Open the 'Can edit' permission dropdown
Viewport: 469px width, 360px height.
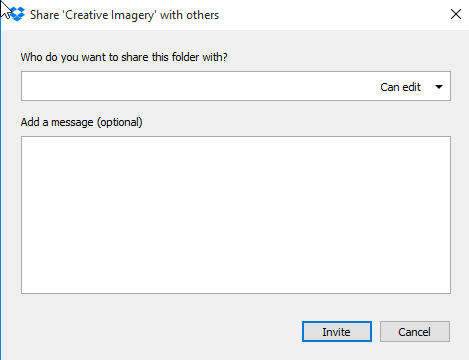(412, 87)
